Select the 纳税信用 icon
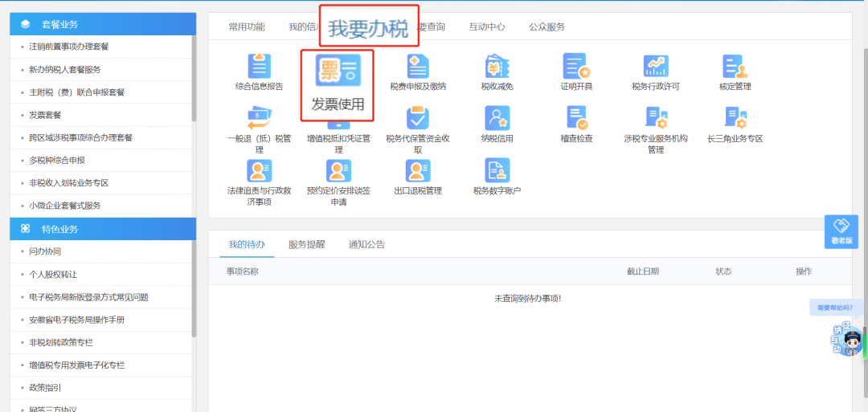This screenshot has height=412, width=868. click(x=497, y=119)
